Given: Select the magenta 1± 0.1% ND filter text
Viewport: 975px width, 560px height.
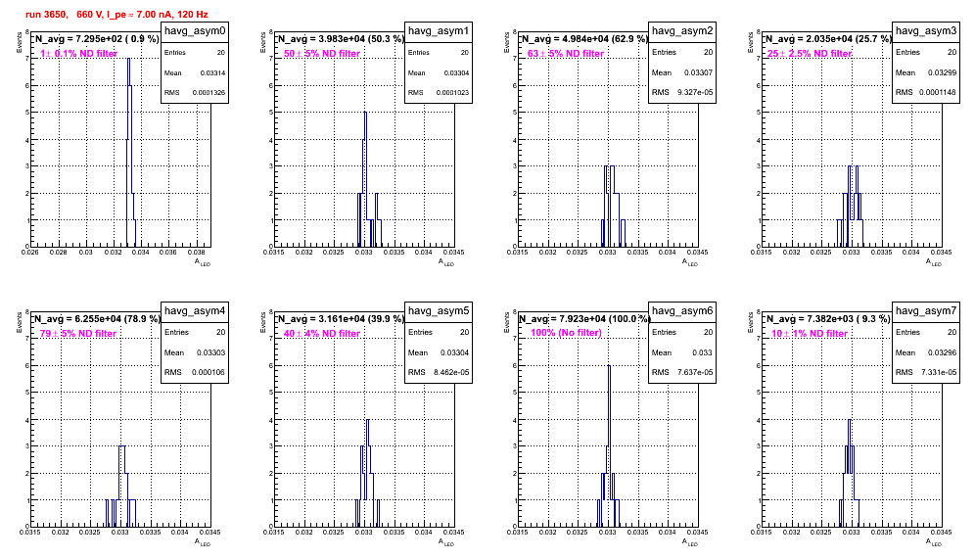Looking at the screenshot, I should [79, 54].
